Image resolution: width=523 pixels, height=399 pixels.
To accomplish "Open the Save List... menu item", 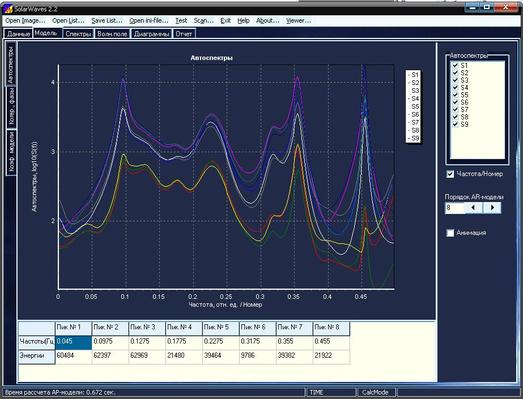I will (x=107, y=21).
